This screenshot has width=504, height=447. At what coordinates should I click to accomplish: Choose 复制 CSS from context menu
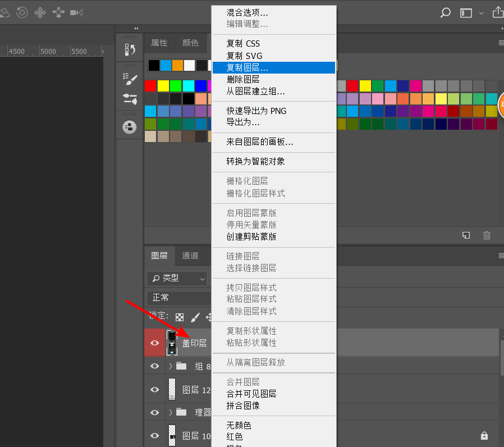click(x=243, y=43)
